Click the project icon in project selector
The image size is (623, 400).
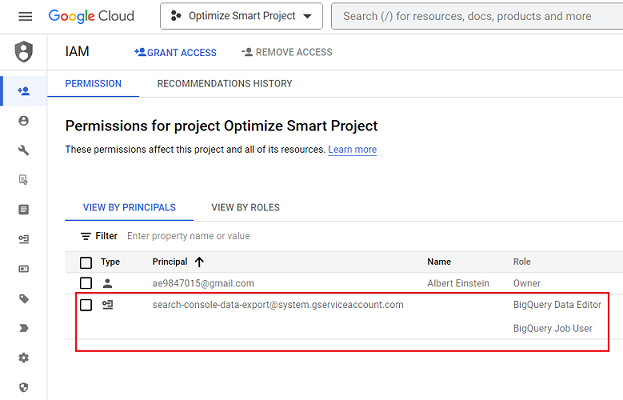pyautogui.click(x=176, y=16)
